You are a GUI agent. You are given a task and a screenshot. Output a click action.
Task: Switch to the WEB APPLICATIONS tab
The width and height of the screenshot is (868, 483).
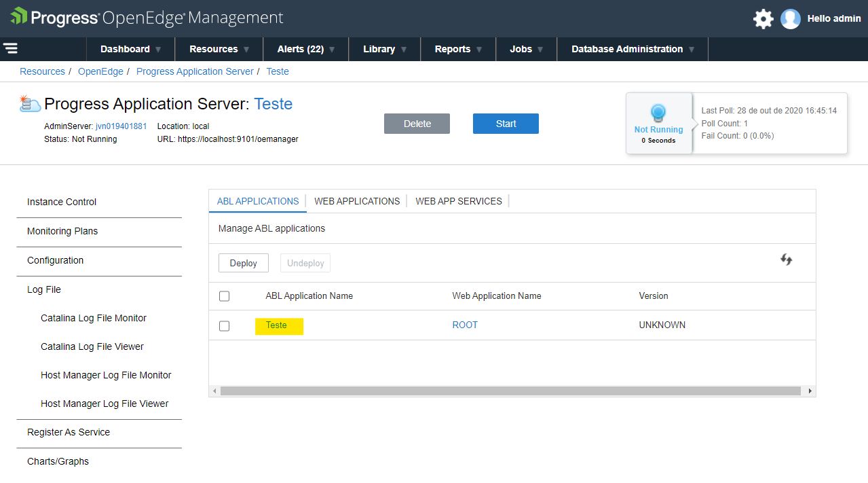tap(357, 201)
